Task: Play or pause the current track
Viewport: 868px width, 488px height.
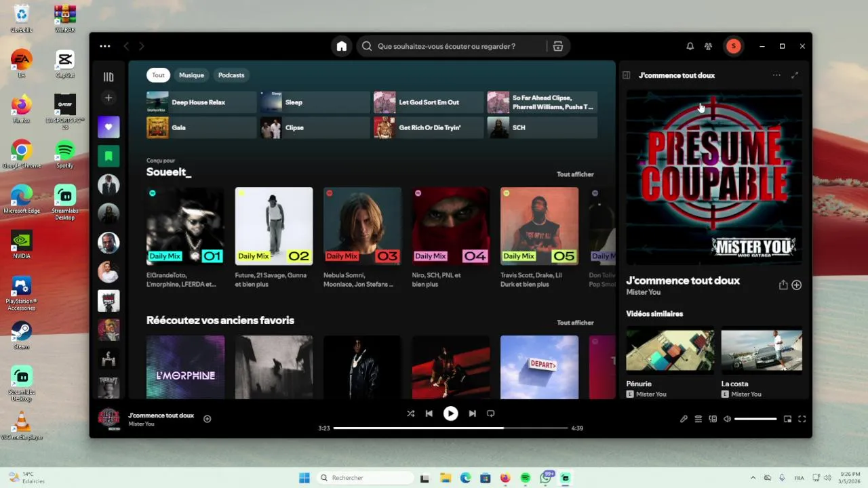Action: (x=450, y=413)
